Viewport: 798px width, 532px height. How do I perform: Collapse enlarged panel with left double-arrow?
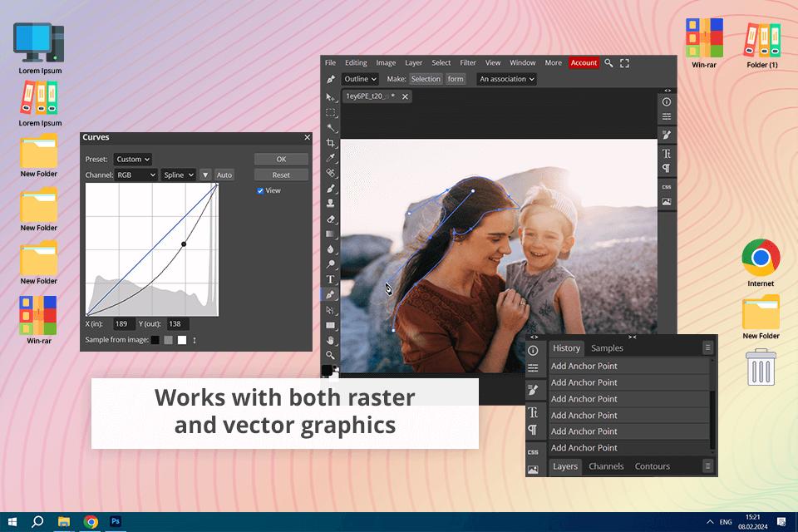tap(534, 337)
